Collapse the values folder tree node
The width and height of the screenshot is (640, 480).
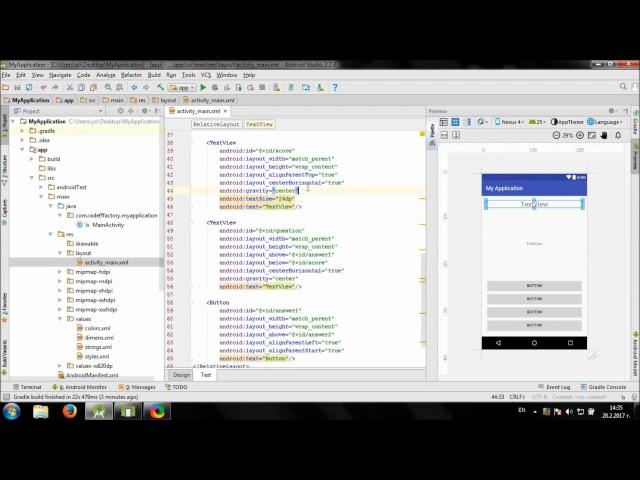point(60,319)
